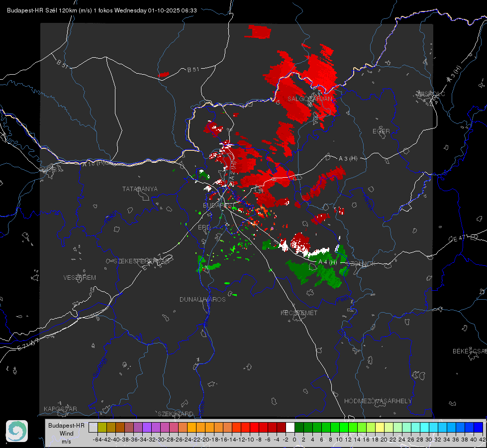Click the SALGÓTARJÁN city label
This screenshot has width=487, height=448.
[310, 99]
